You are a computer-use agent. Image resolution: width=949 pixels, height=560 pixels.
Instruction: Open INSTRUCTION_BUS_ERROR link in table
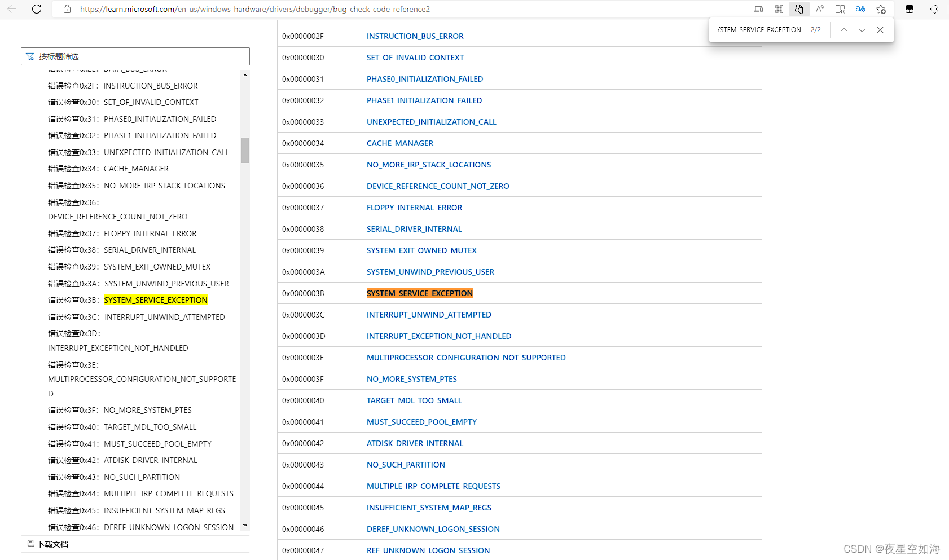[x=415, y=36]
